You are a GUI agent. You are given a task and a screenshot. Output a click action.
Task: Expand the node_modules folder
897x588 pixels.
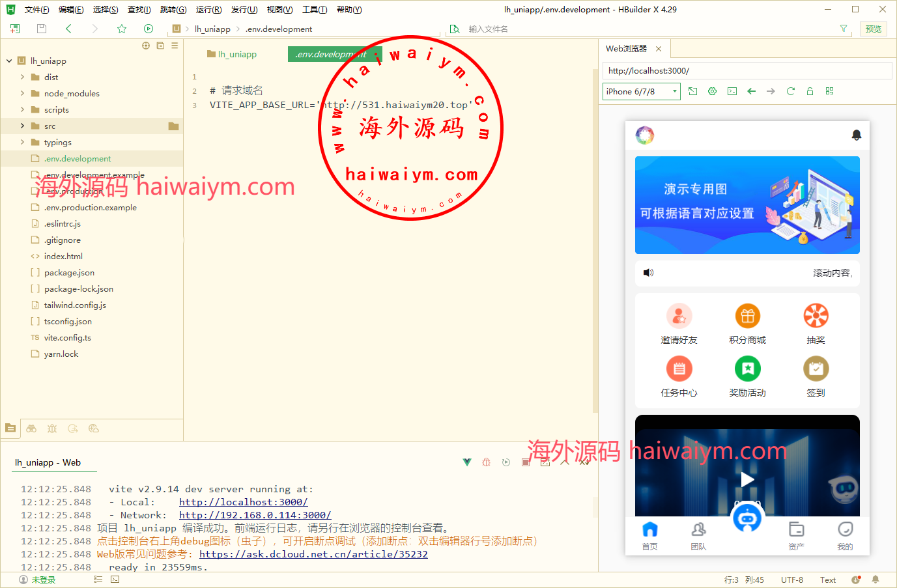(23, 93)
